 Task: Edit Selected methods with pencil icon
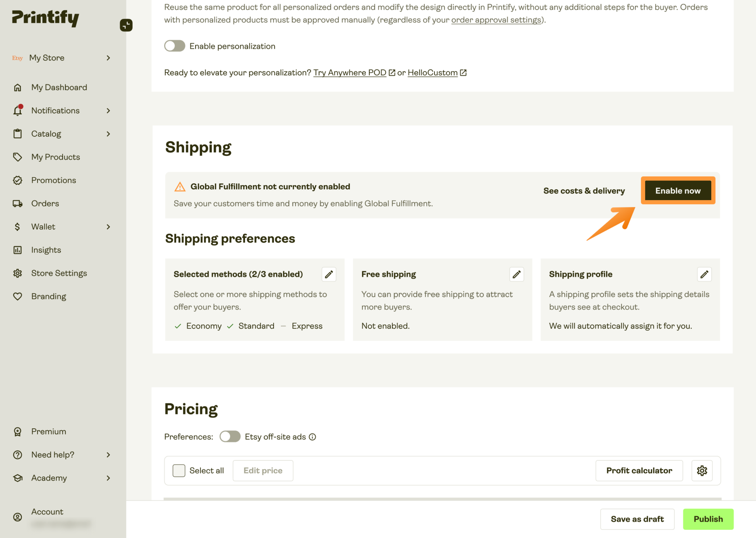pos(329,274)
